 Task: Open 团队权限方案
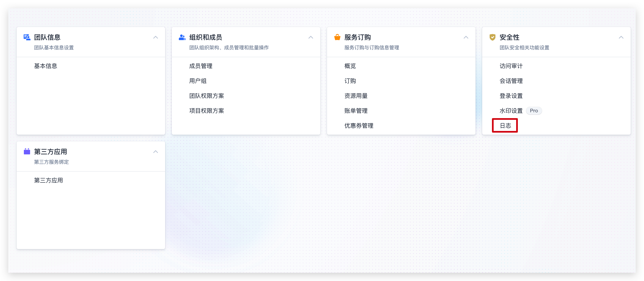click(x=206, y=96)
